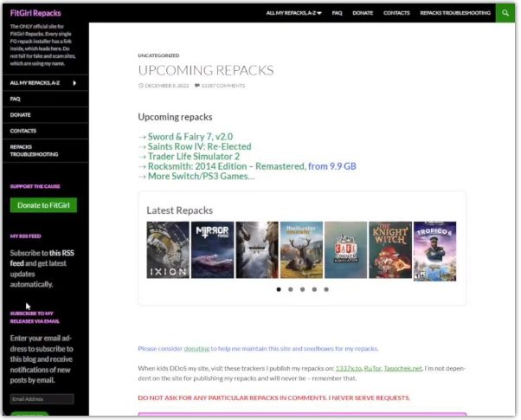Open the Tapochek.net tracker link
Screen dimensions: 521x420
402,368
